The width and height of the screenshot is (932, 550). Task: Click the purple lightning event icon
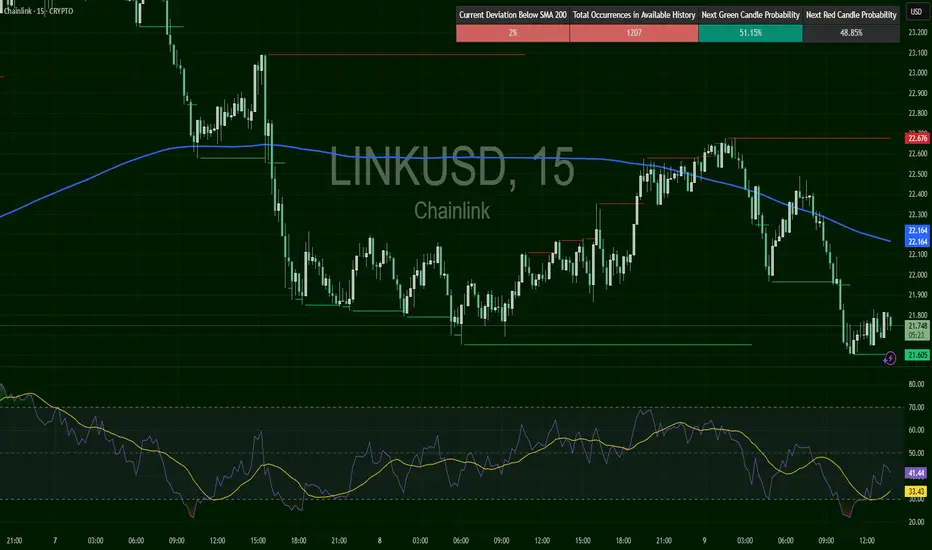click(889, 358)
